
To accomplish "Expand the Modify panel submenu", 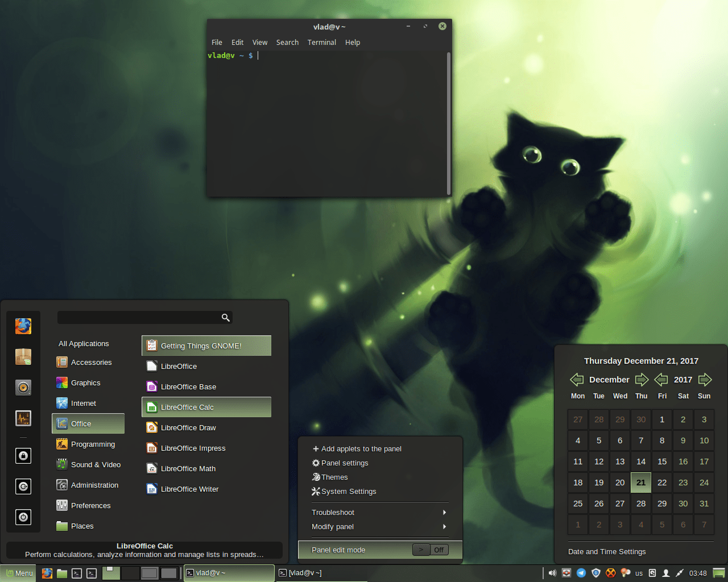I will tap(380, 527).
